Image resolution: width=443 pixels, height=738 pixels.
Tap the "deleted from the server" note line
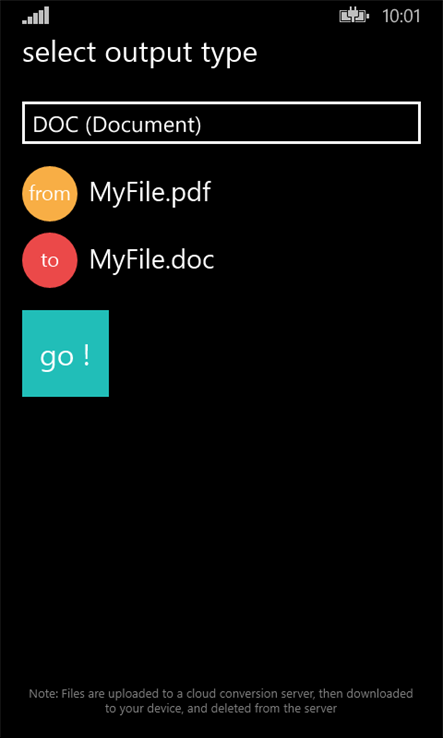pyautogui.click(x=221, y=708)
